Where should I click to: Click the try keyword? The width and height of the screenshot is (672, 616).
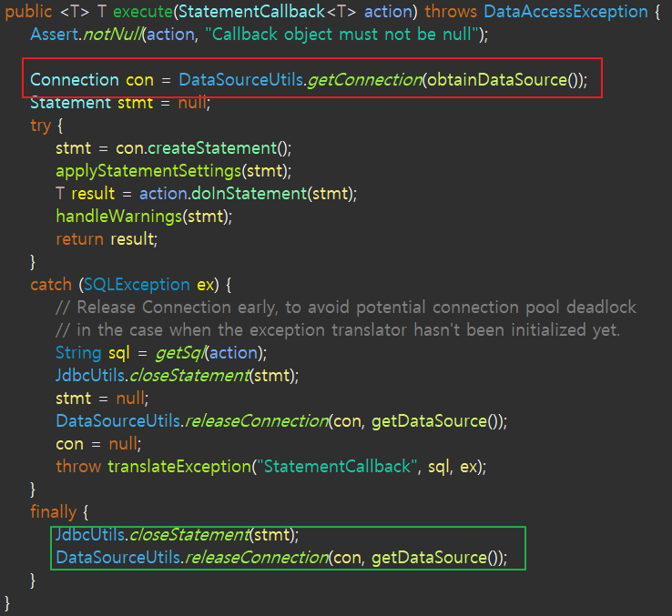[x=41, y=126]
